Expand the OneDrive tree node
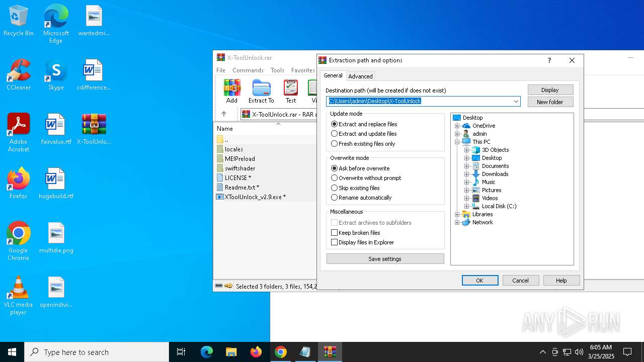 click(457, 126)
